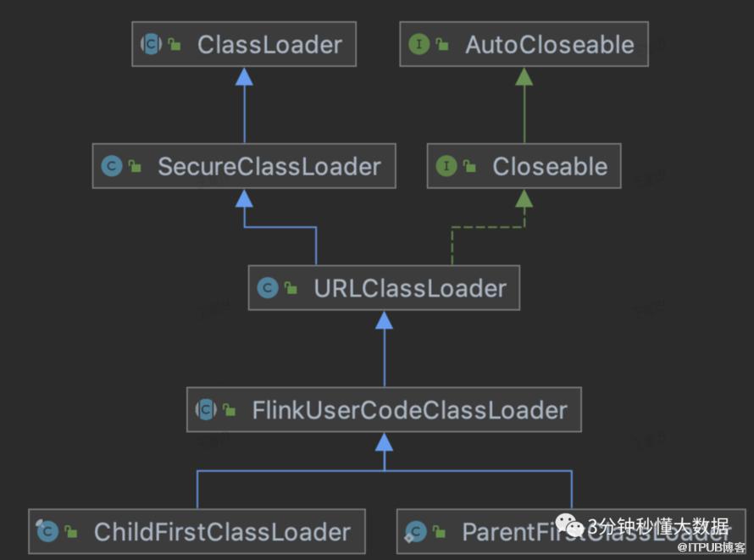This screenshot has width=754, height=560.
Task: Click the interface icon beside Closeable
Action: click(x=446, y=166)
